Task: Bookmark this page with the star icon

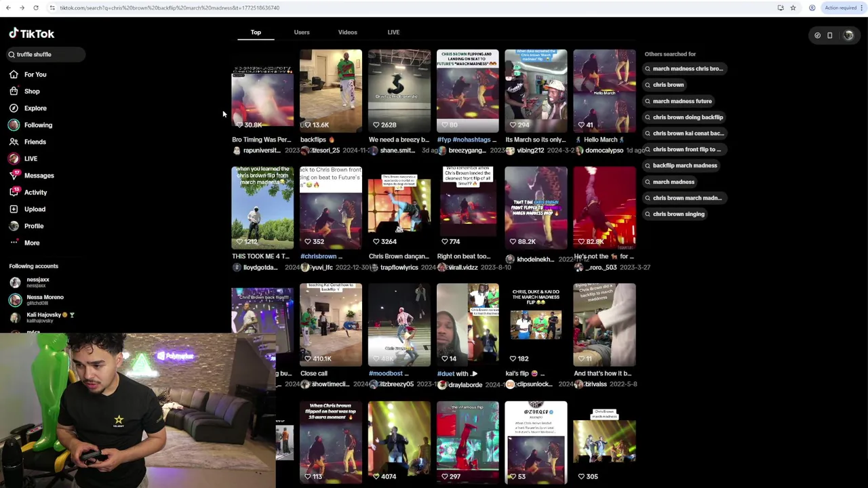Action: pyautogui.click(x=793, y=7)
